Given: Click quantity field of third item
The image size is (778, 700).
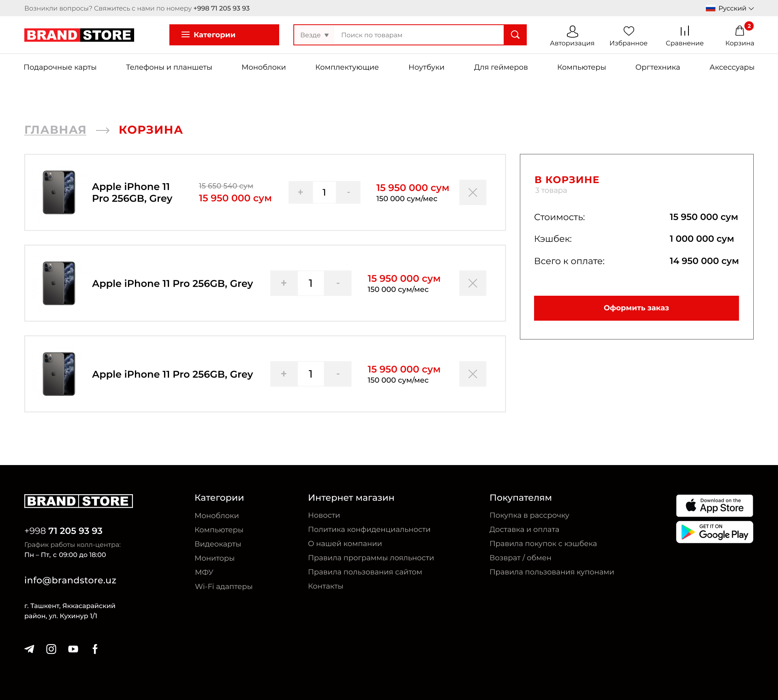Looking at the screenshot, I should [311, 374].
